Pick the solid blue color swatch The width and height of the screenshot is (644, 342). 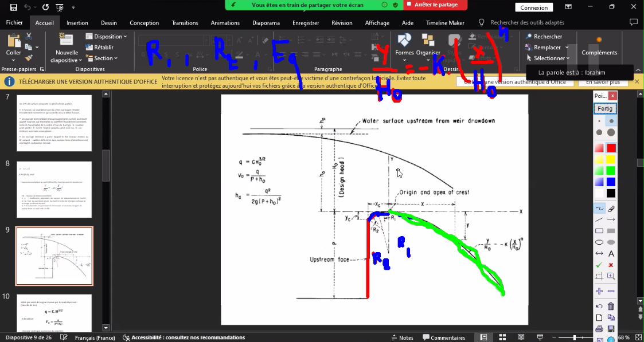(611, 182)
